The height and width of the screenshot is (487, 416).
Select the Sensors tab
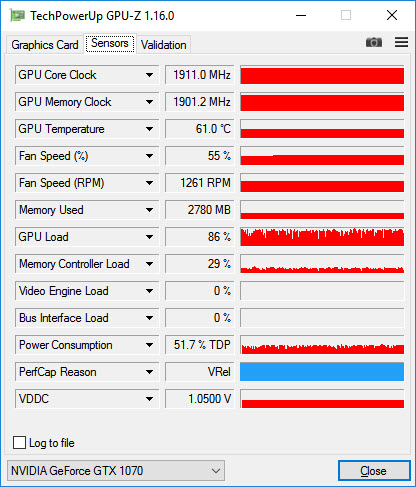[110, 43]
